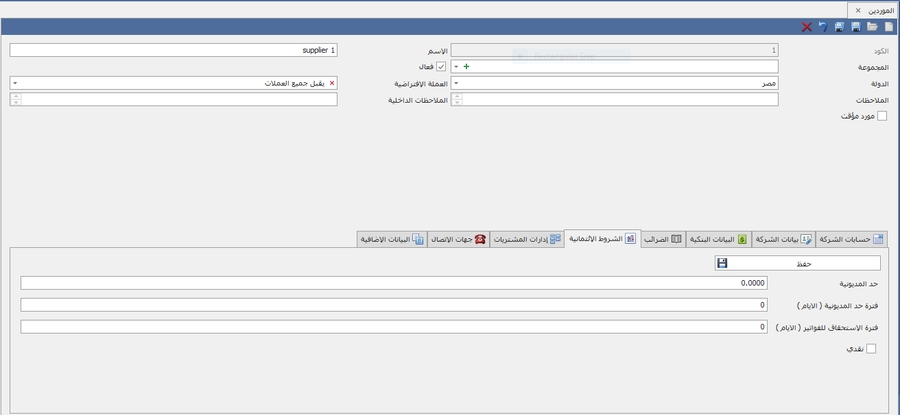This screenshot has width=900, height=415.
Task: Check the نقدي checkbox
Action: click(x=870, y=348)
